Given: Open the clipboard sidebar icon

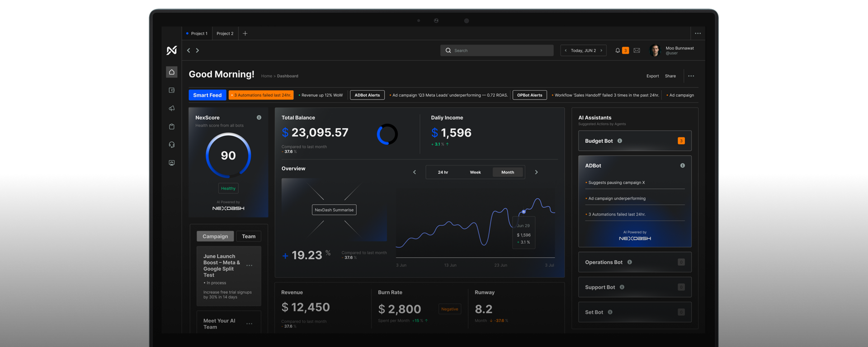Looking at the screenshot, I should 172,127.
